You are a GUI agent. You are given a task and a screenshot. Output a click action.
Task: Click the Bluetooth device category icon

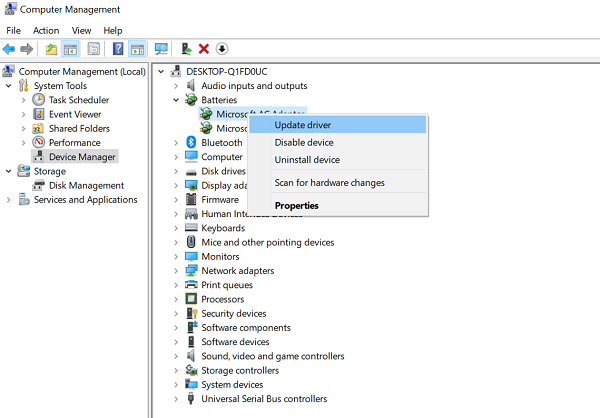[191, 143]
